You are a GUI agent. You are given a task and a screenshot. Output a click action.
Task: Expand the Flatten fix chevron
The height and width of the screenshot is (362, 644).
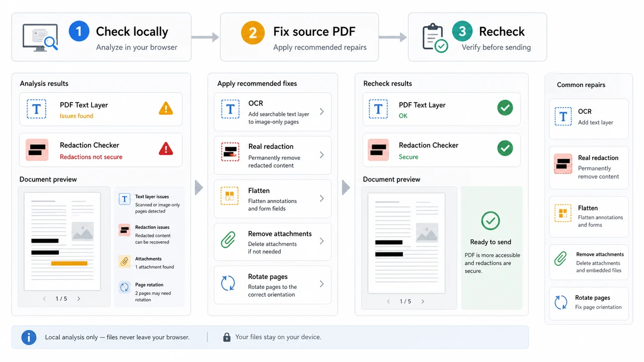tap(322, 199)
